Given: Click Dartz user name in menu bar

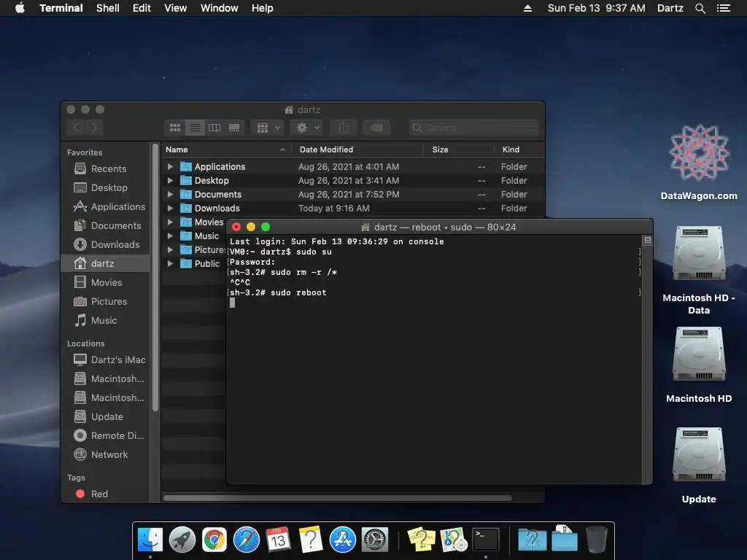Looking at the screenshot, I should click(670, 8).
